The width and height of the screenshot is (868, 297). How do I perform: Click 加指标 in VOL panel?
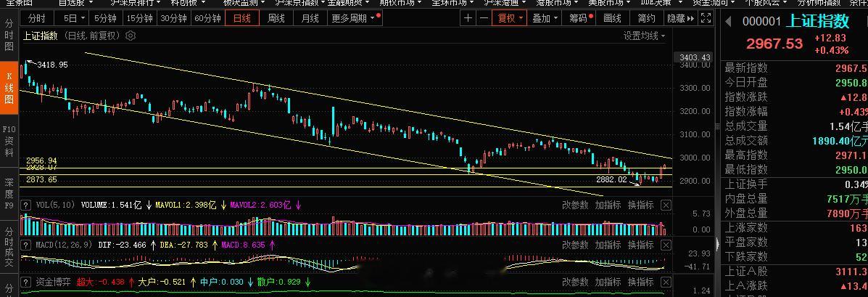point(608,205)
